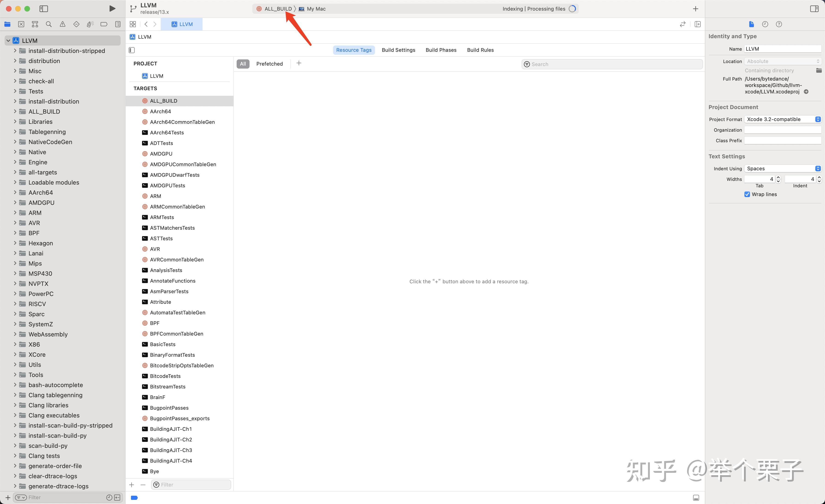
Task: Increase the Tab width stepper
Action: (778, 177)
